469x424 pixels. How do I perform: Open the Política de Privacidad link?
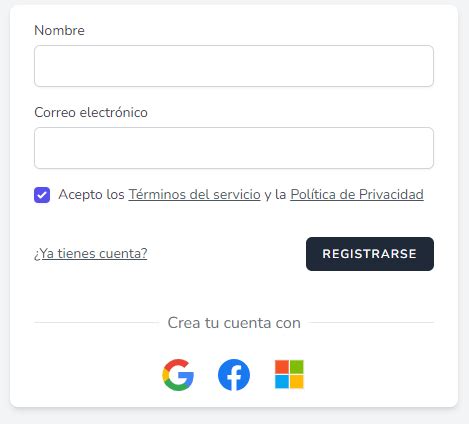click(x=357, y=194)
